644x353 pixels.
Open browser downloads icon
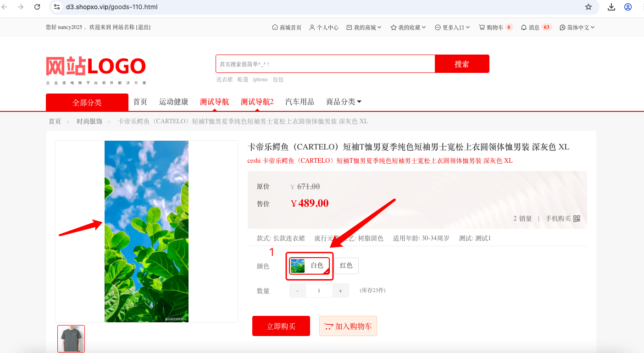click(611, 7)
